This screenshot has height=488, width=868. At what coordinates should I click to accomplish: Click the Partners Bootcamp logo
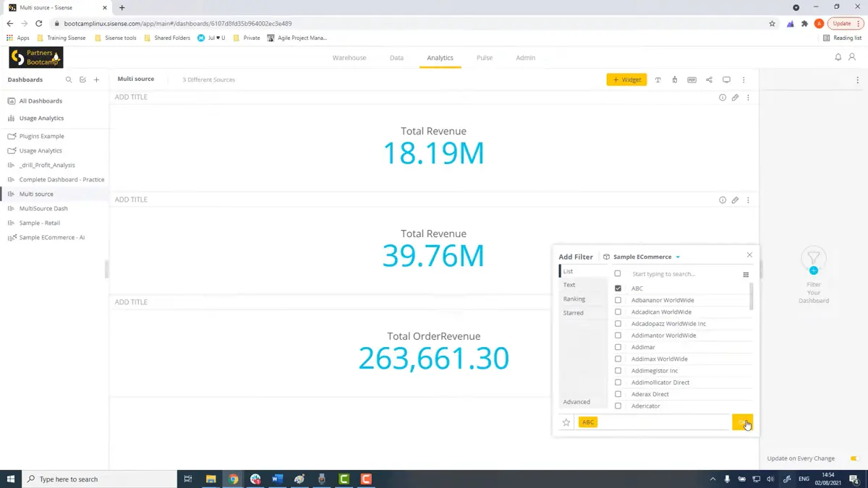36,57
